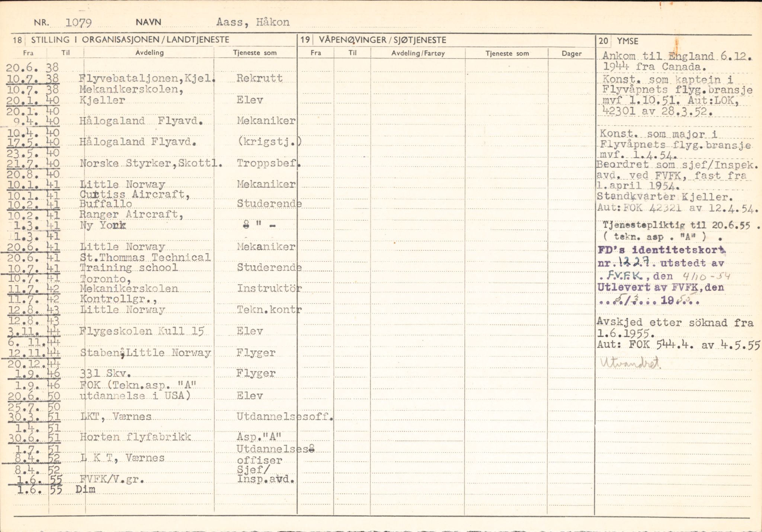
Task: Select Aut: FOK 544.4. av 4.5.55
Action: 678,345
